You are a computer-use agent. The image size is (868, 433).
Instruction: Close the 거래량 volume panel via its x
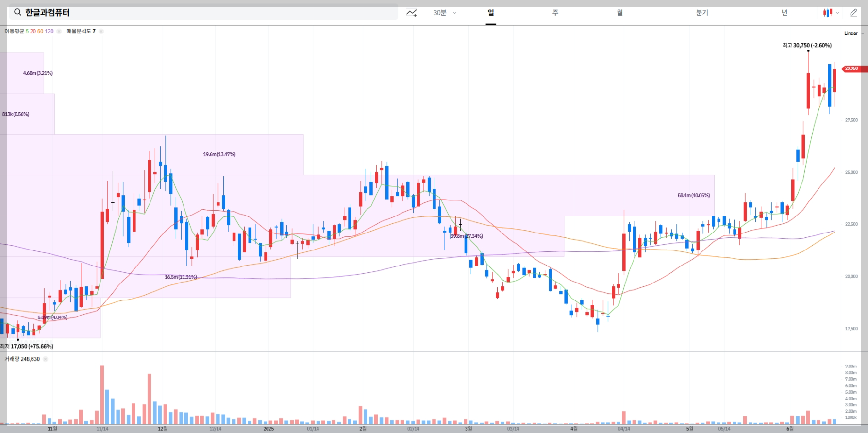(x=45, y=359)
